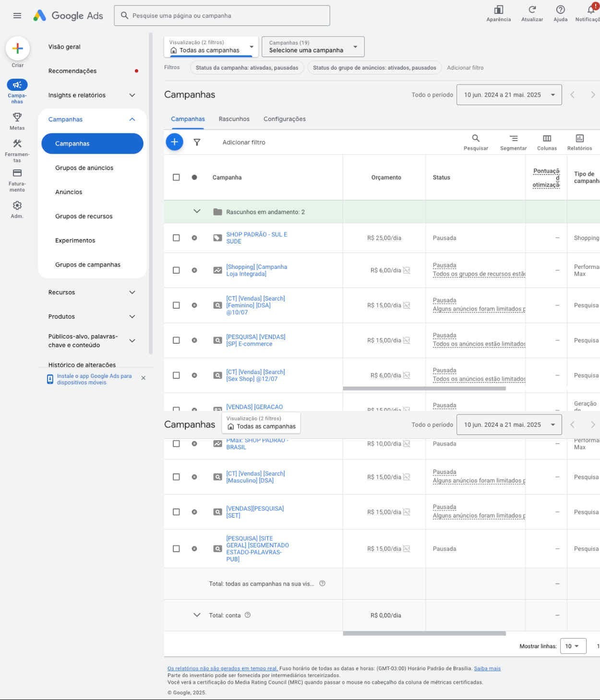Viewport: 600px width, 700px height.
Task: Click the filter funnel icon
Action: coord(197,142)
